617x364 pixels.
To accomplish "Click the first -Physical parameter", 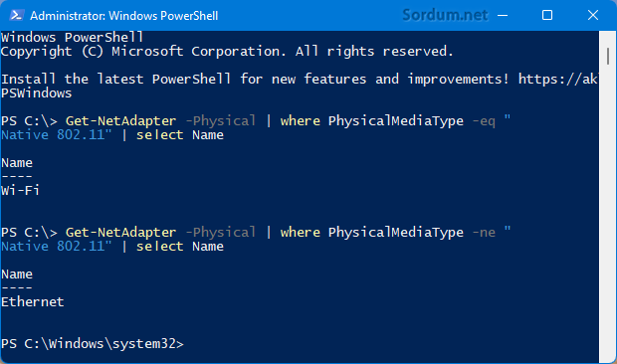I will (220, 120).
